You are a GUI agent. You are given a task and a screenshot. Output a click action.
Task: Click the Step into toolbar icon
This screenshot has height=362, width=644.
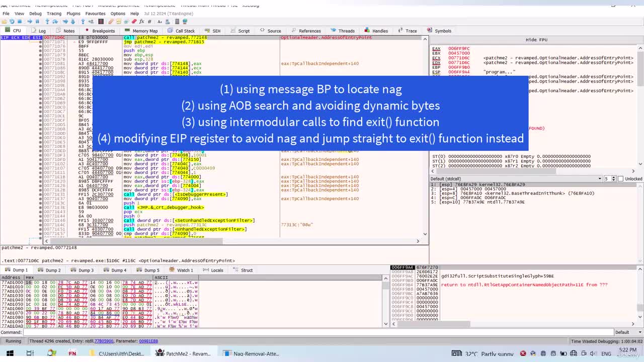[x=47, y=22]
